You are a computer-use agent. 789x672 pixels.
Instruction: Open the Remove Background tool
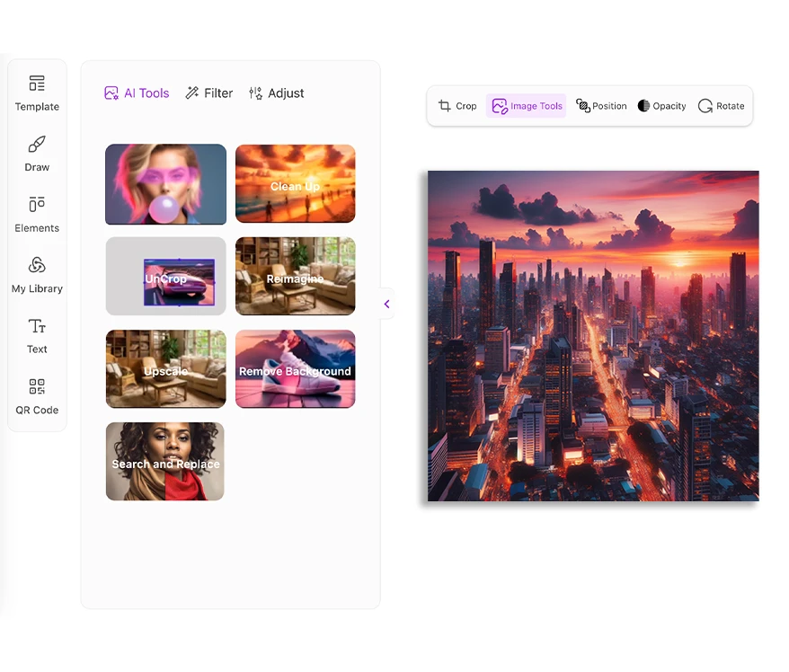pyautogui.click(x=295, y=369)
